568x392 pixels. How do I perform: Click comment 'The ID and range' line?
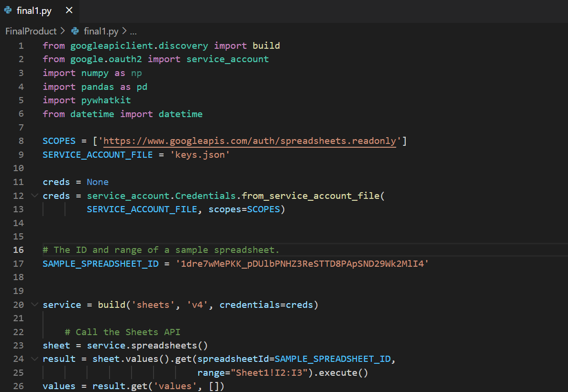click(161, 250)
